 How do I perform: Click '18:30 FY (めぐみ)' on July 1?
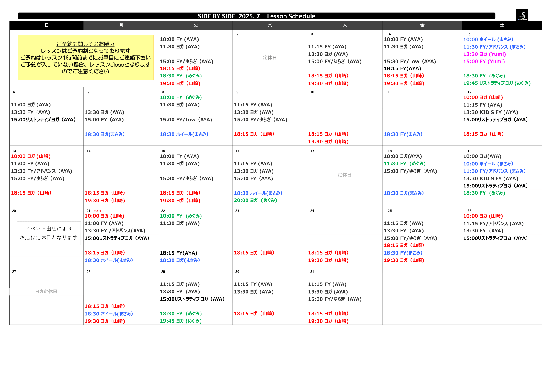(181, 76)
